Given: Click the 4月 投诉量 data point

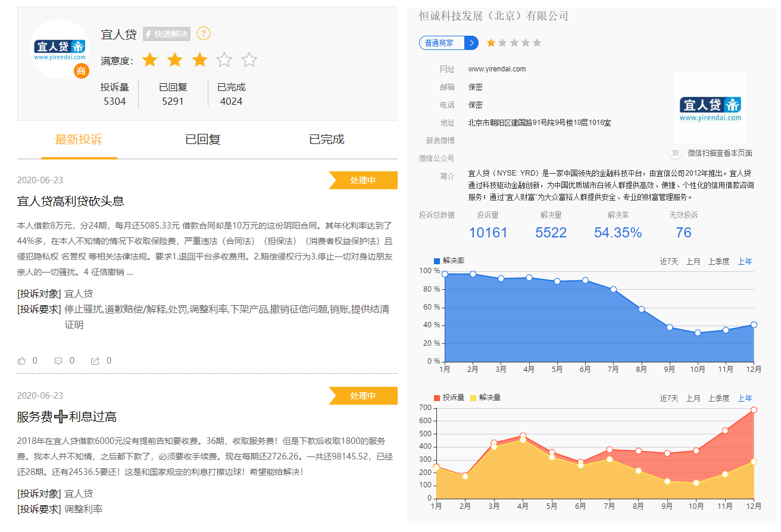Looking at the screenshot, I should [523, 436].
